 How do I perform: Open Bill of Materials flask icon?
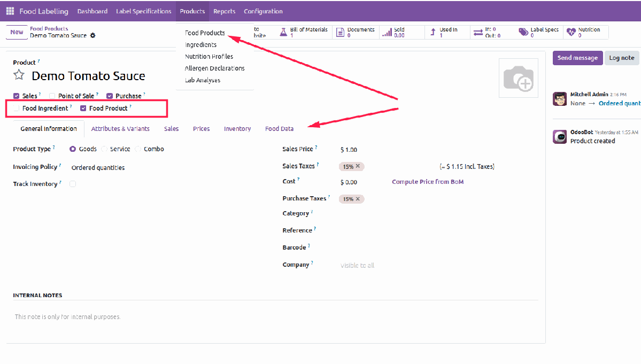(283, 32)
